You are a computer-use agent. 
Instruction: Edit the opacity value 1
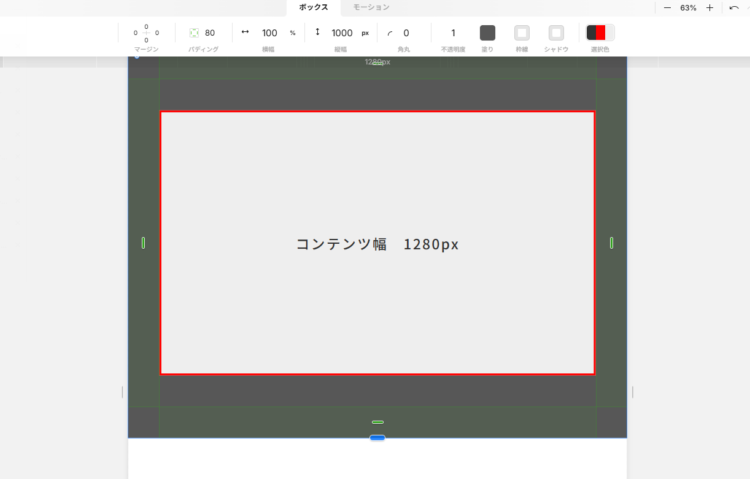click(453, 33)
